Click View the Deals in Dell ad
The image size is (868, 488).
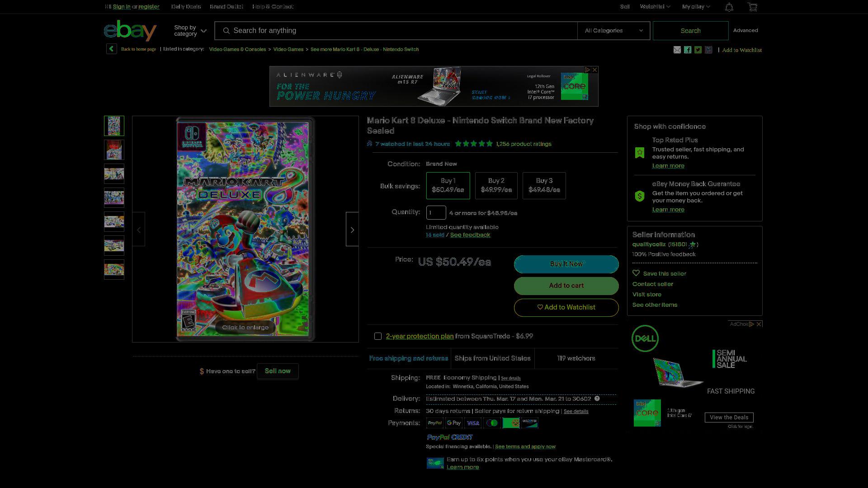point(729,418)
